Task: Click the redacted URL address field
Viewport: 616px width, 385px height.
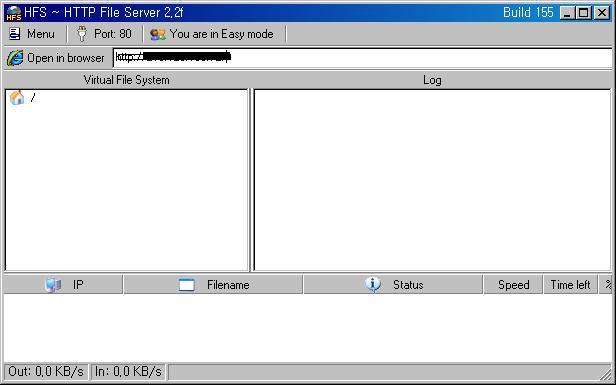Action: [362, 57]
